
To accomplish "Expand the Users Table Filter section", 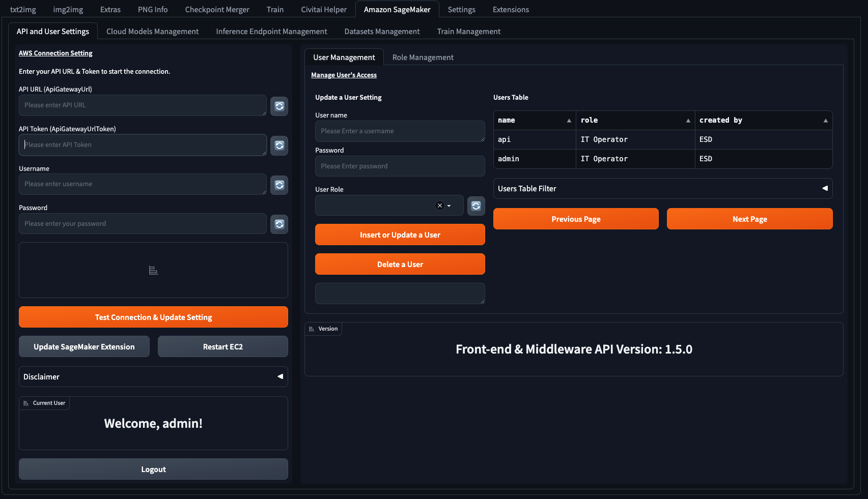I will coord(663,188).
